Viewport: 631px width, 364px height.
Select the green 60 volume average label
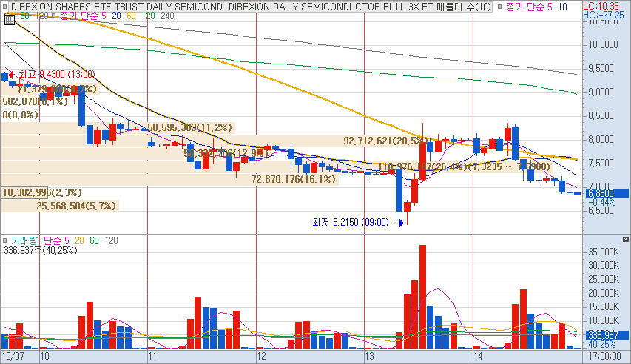[x=94, y=240]
